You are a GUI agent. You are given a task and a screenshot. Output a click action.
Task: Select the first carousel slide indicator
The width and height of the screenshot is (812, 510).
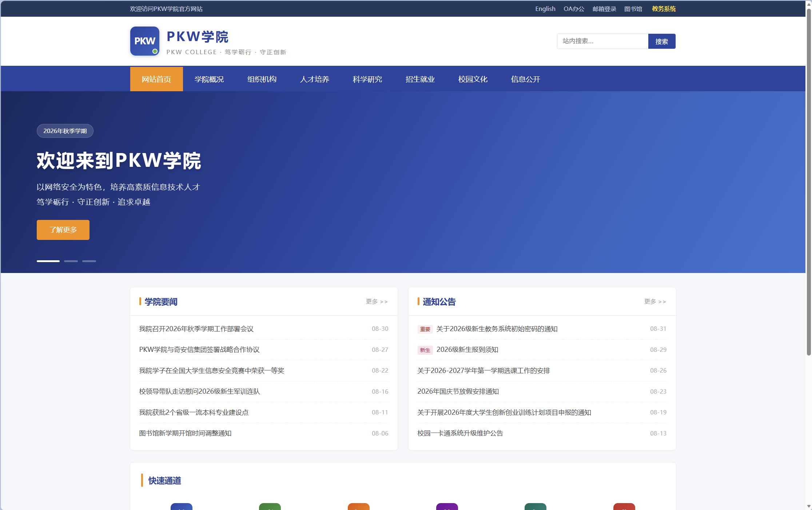coord(48,261)
